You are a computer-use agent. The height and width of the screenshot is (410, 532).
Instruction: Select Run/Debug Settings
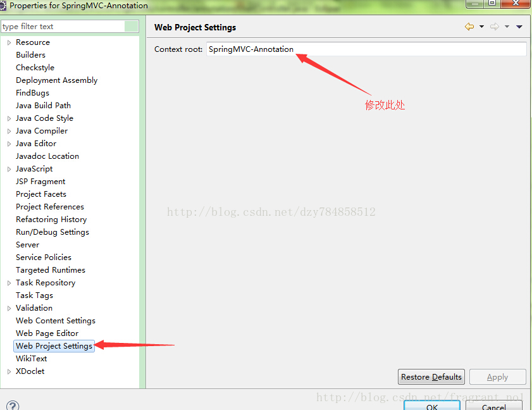click(x=53, y=232)
